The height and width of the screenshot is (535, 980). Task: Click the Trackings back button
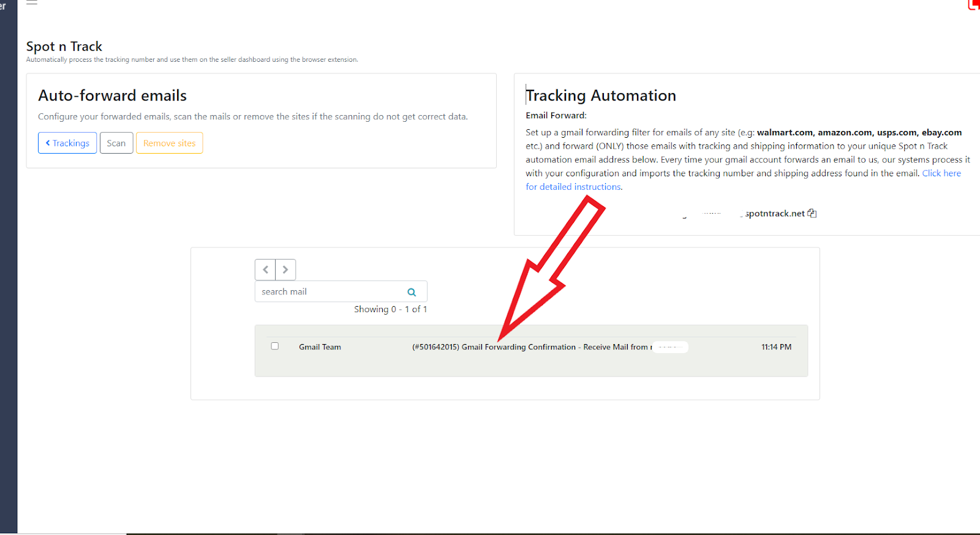click(67, 143)
